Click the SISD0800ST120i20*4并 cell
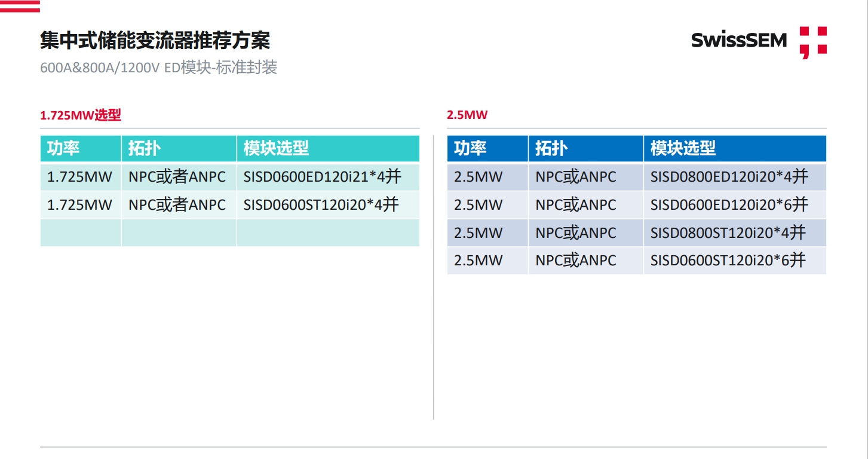Image resolution: width=868 pixels, height=459 pixels. [x=728, y=232]
